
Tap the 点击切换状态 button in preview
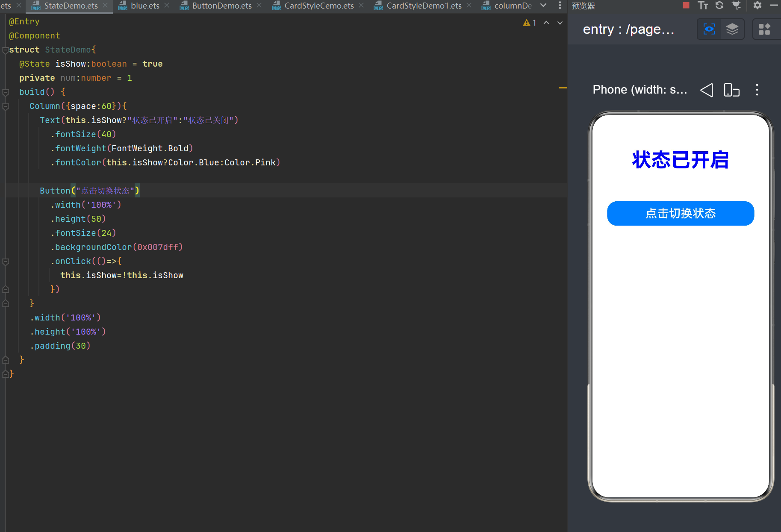(681, 213)
